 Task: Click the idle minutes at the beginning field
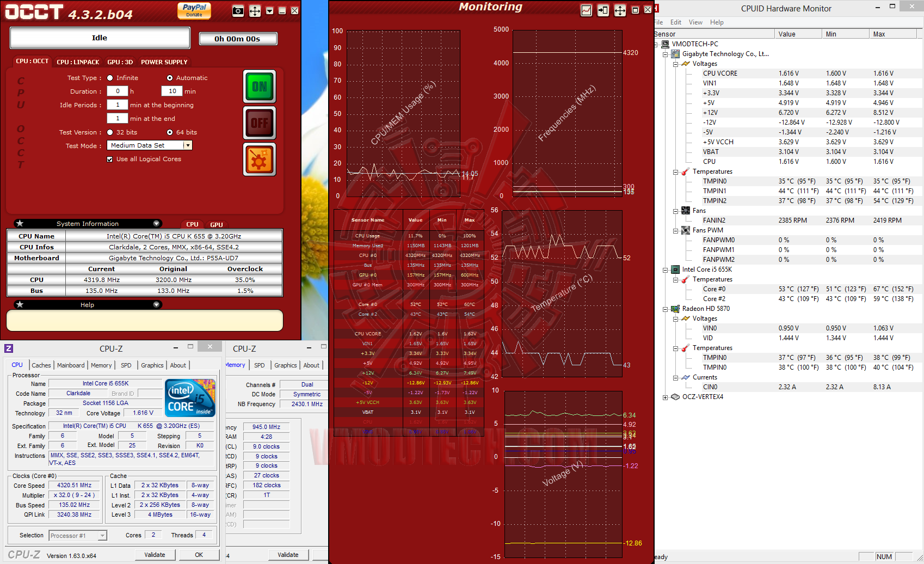coord(118,105)
